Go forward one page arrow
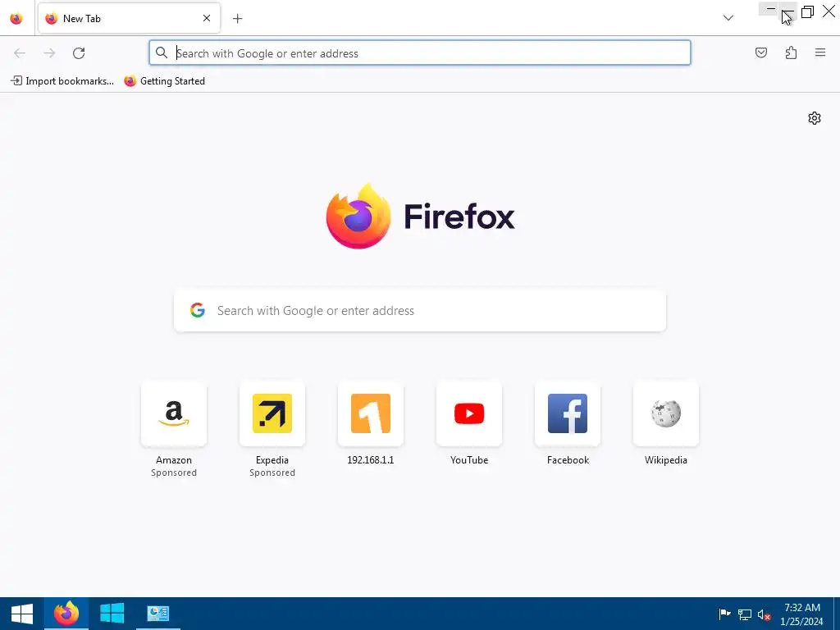Viewport: 840px width, 630px height. (49, 53)
